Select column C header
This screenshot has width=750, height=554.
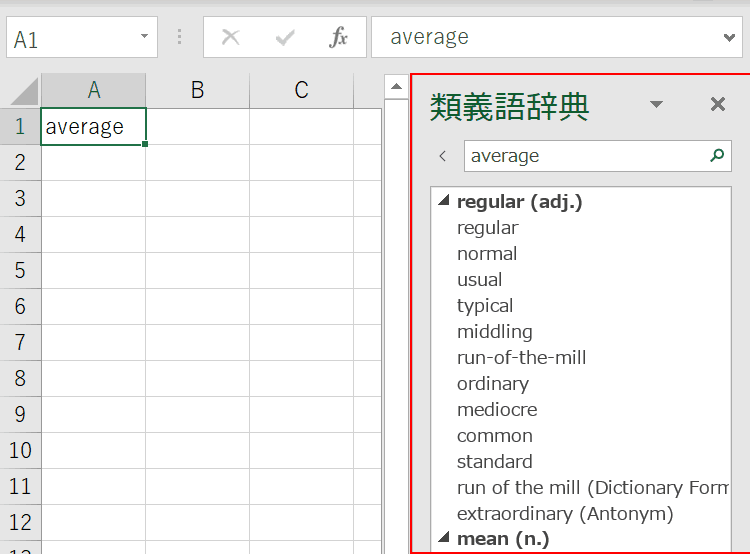[x=301, y=90]
